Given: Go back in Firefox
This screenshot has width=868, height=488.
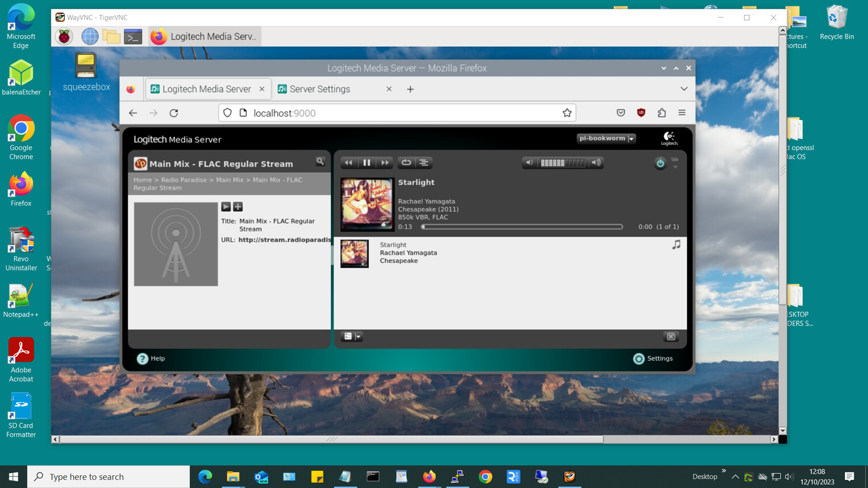Looking at the screenshot, I should coord(133,113).
